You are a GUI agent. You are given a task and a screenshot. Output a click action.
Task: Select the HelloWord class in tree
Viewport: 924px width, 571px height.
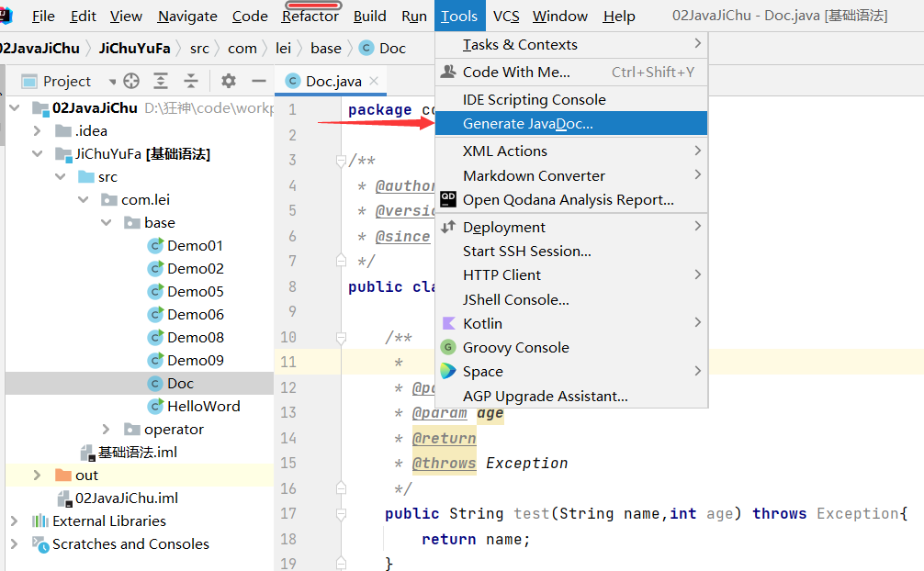tap(203, 406)
